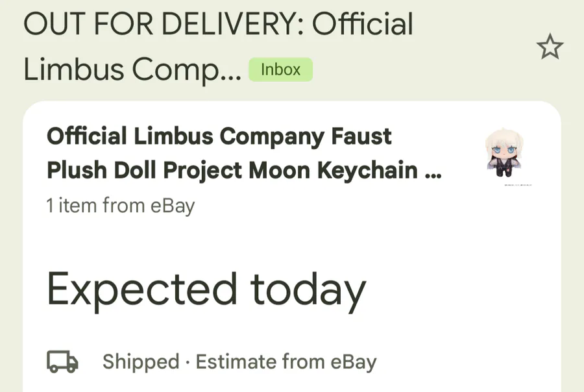Click the green Inbox label chip

(280, 69)
